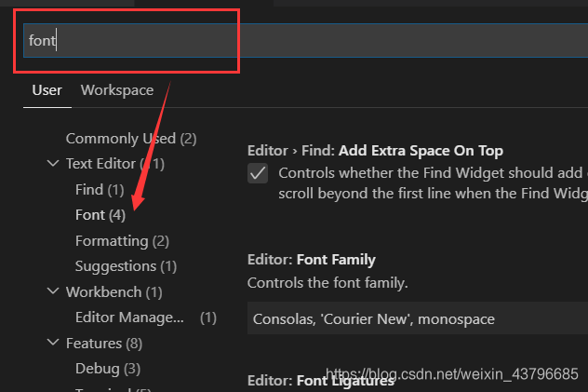
Task: Select Commonly Used (2) in settings tree
Action: 131,139
